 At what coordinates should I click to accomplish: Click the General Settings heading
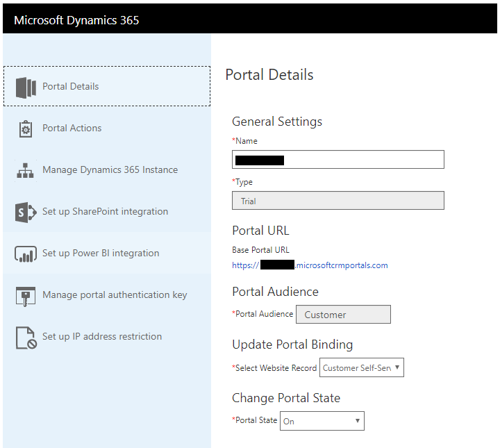[277, 122]
